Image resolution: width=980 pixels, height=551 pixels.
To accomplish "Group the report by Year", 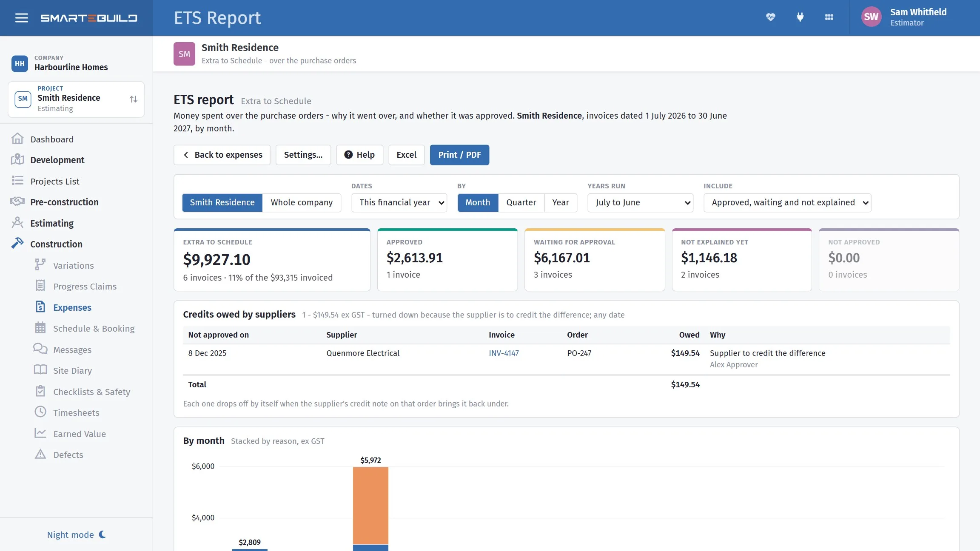I will pyautogui.click(x=560, y=202).
